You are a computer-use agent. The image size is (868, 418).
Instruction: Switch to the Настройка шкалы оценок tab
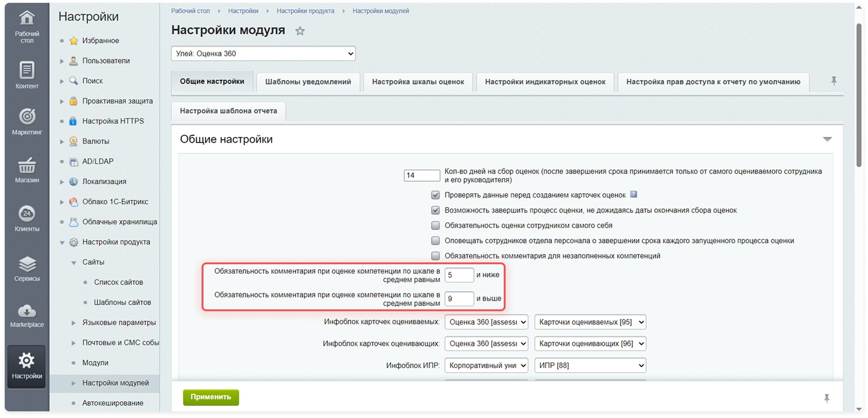(418, 82)
